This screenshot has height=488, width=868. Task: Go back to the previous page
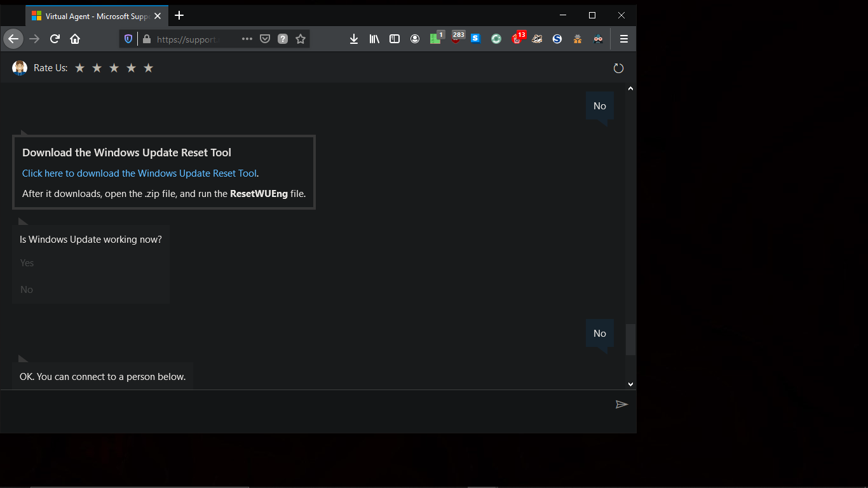(x=13, y=39)
